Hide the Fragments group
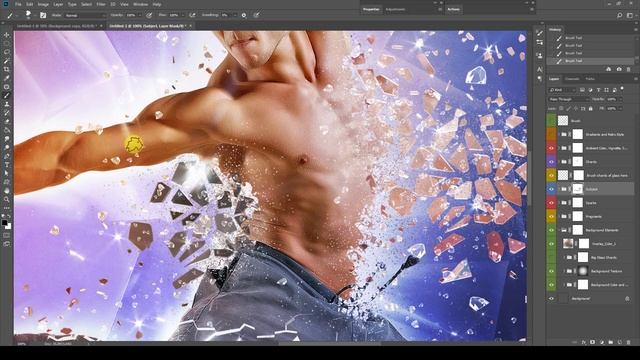 click(551, 216)
